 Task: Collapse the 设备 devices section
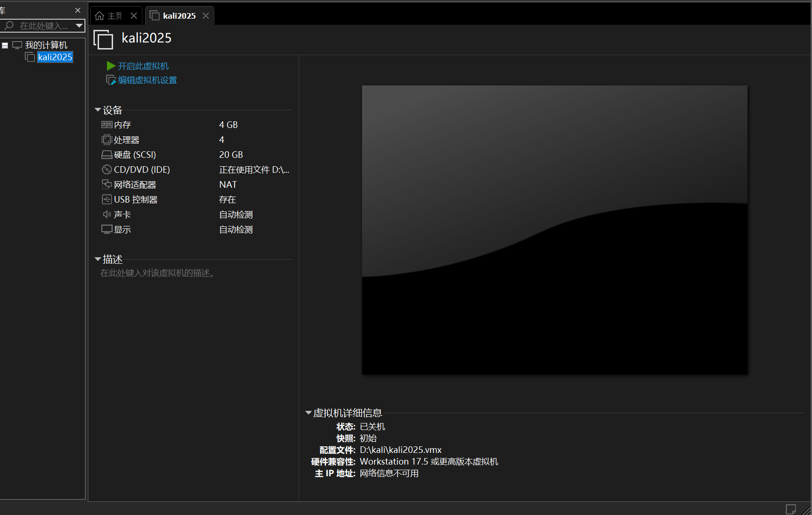[98, 110]
